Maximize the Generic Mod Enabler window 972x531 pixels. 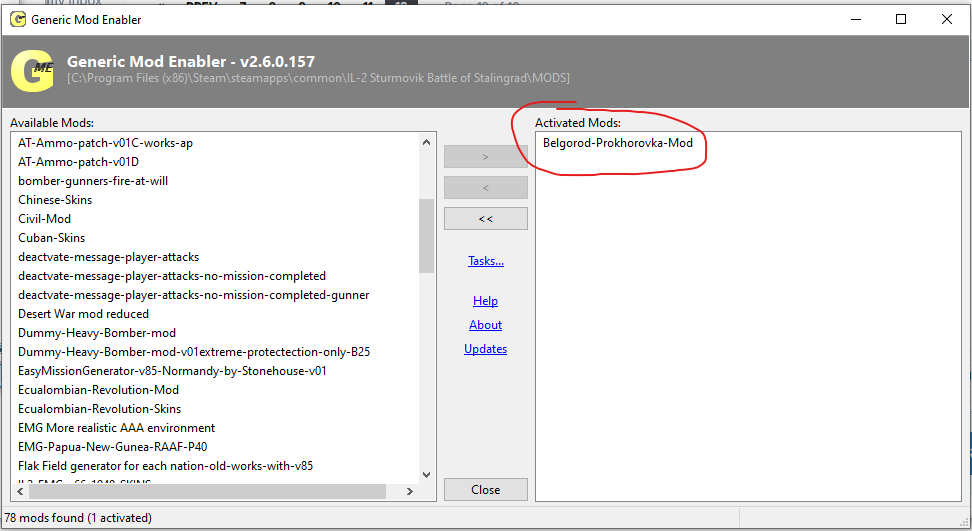click(x=901, y=19)
